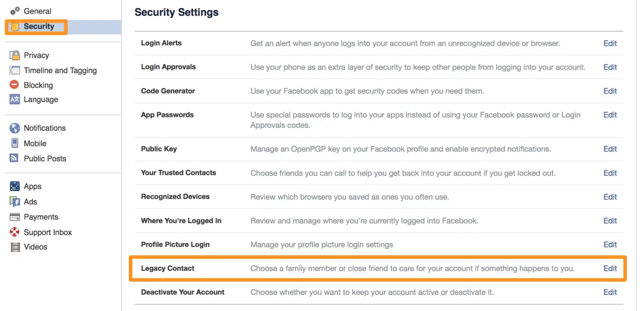Click the Privacy padlock icon
The width and height of the screenshot is (644, 311).
pyautogui.click(x=15, y=55)
